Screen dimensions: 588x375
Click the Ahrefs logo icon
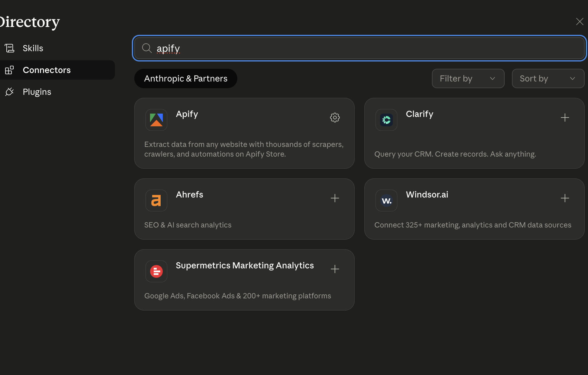point(156,201)
